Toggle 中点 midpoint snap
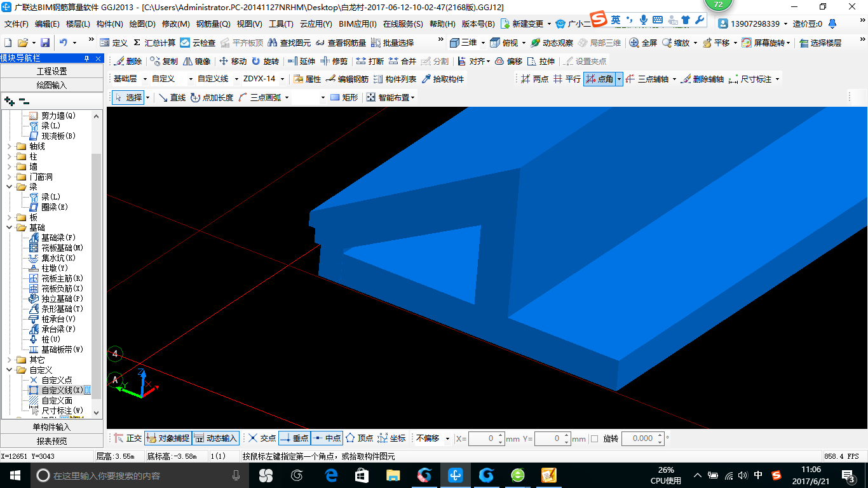The image size is (868, 488). (327, 438)
